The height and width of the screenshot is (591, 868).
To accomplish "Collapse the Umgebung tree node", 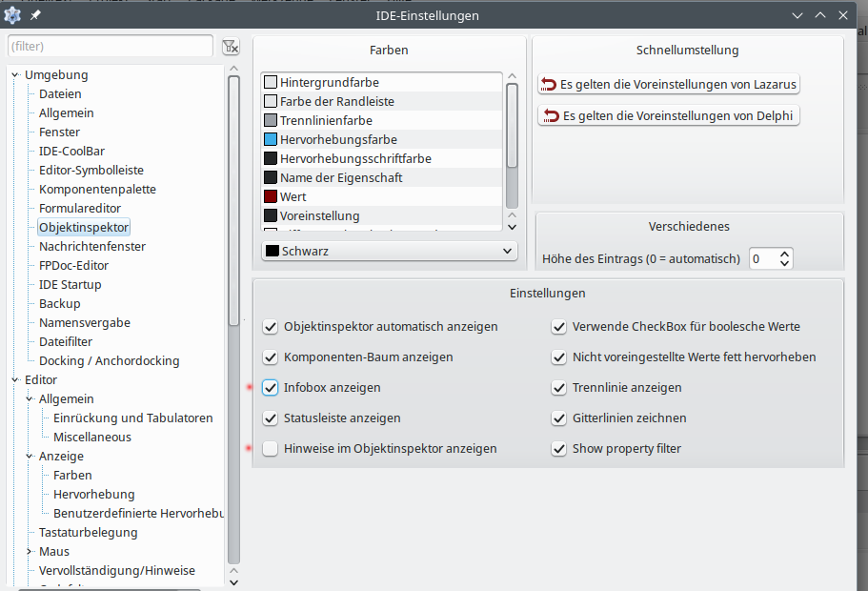I will tap(14, 75).
